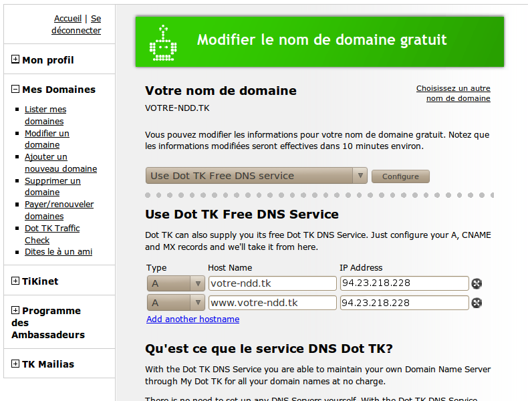Click Se déconnecter to log out
This screenshot has height=401, width=532.
76,25
